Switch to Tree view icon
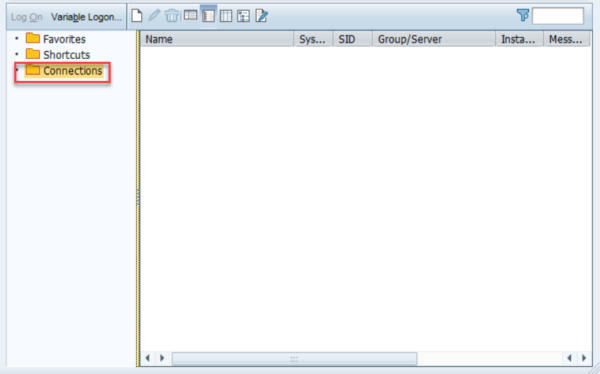Screen dimensions: 600x374 (x=243, y=16)
